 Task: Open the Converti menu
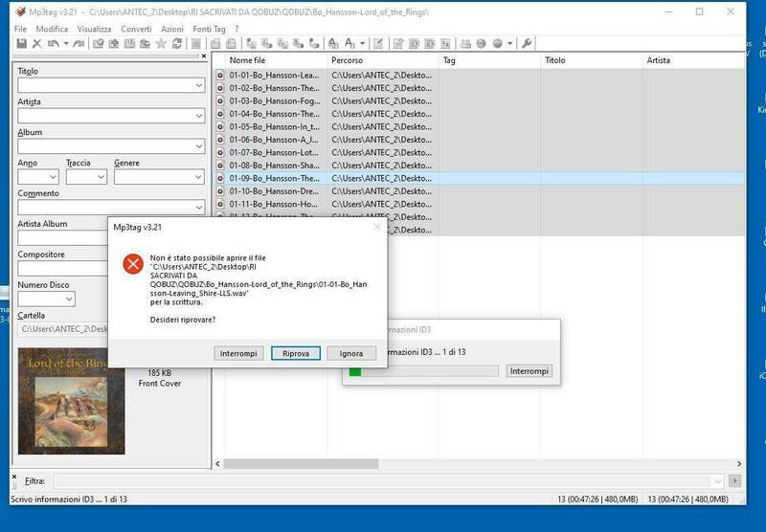coord(136,30)
